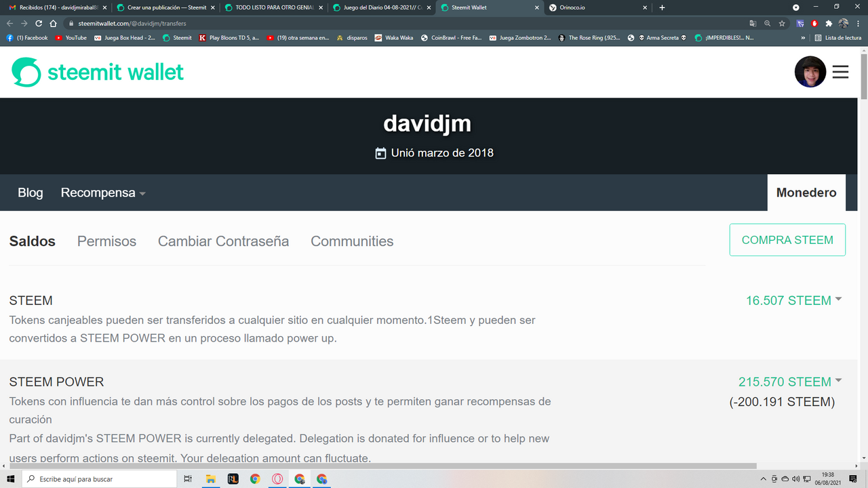
Task: Switch to Crear una publicación tab
Action: (165, 7)
